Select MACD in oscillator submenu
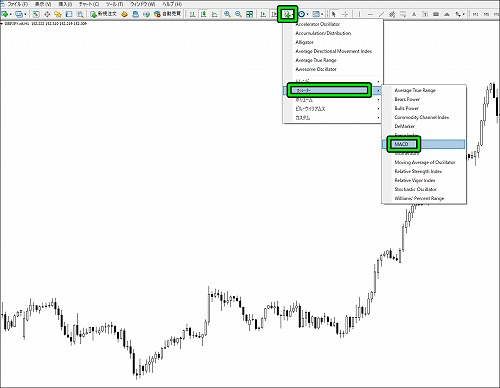Image resolution: width=500 pixels, height=388 pixels. pos(424,144)
